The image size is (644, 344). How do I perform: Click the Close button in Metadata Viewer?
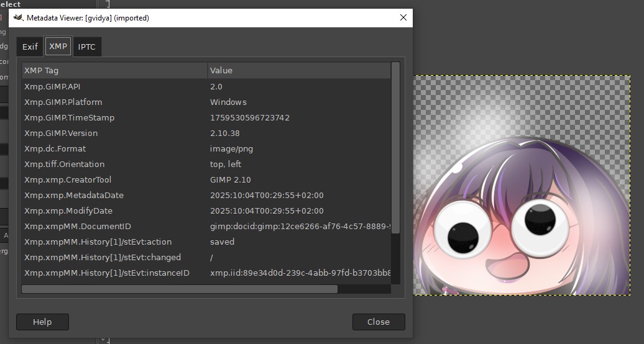click(x=379, y=322)
